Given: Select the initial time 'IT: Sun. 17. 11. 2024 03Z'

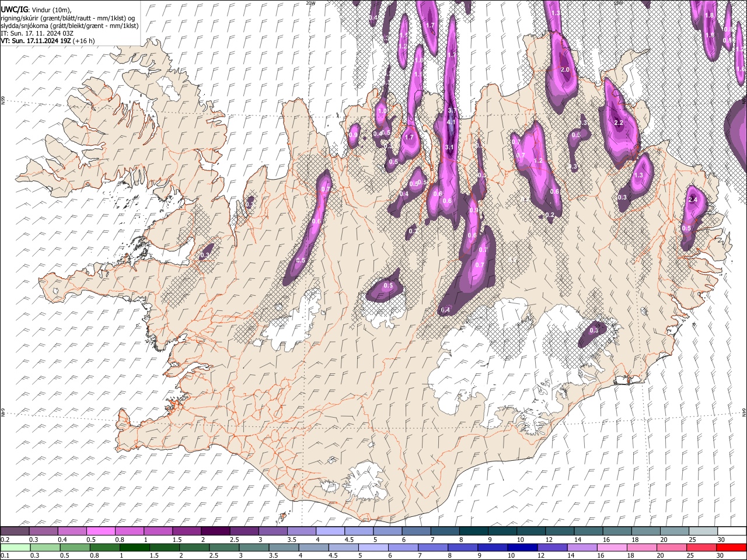Looking at the screenshot, I should [x=37, y=34].
